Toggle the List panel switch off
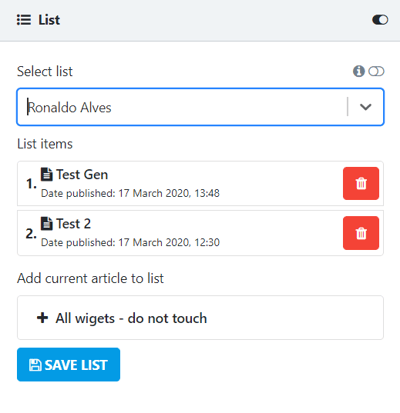This screenshot has height=413, width=400. click(x=380, y=20)
